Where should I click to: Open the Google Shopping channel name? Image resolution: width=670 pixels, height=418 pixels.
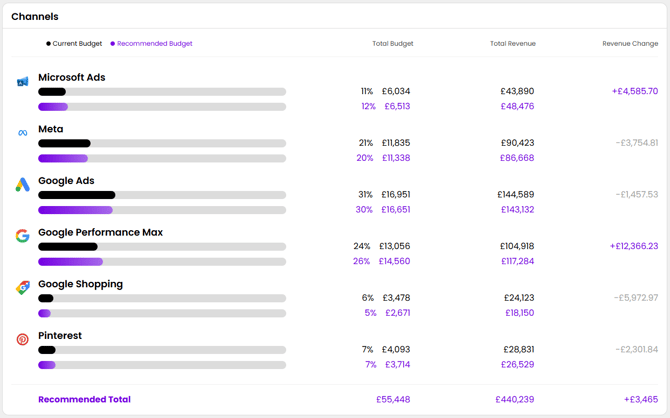pos(80,284)
